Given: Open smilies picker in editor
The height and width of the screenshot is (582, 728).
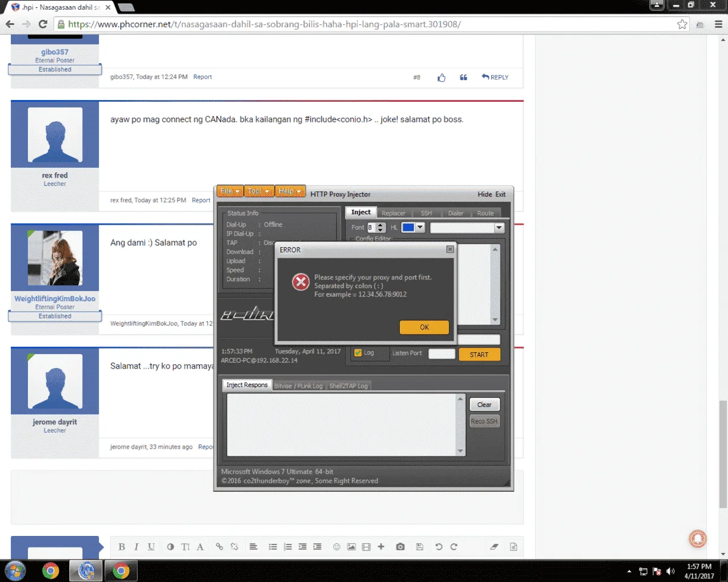Looking at the screenshot, I should (x=337, y=547).
